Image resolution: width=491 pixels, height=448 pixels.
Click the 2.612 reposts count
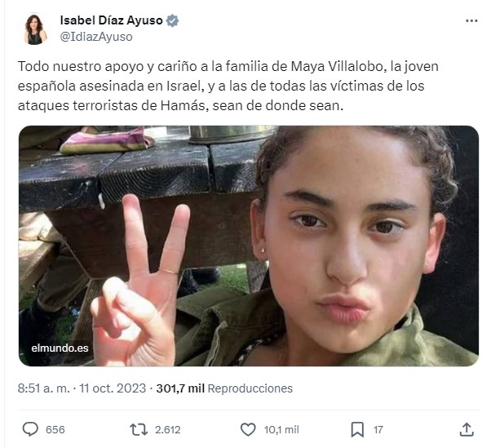coord(167,429)
